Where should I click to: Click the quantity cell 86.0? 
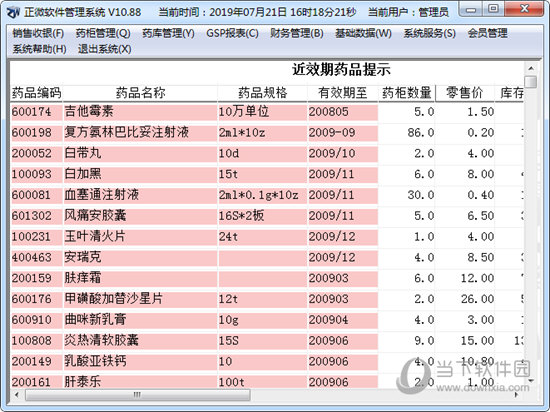[407, 133]
